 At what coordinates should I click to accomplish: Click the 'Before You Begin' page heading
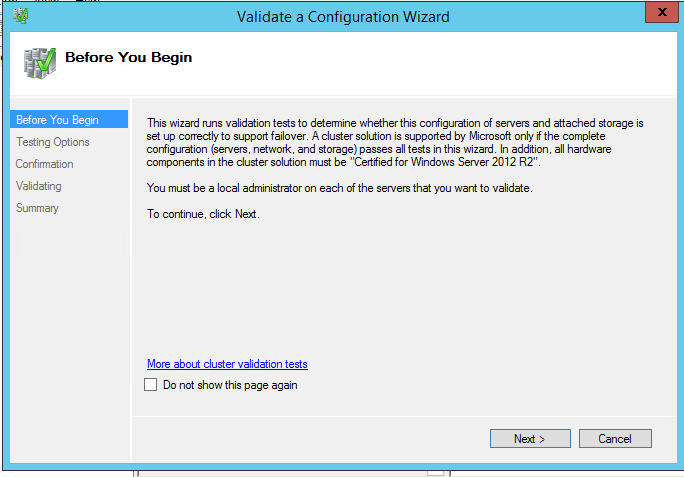(x=128, y=57)
